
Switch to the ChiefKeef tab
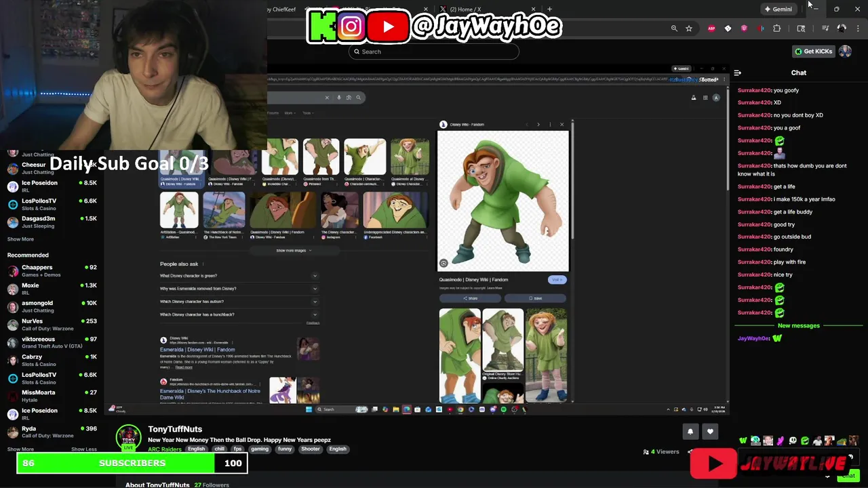click(x=281, y=9)
